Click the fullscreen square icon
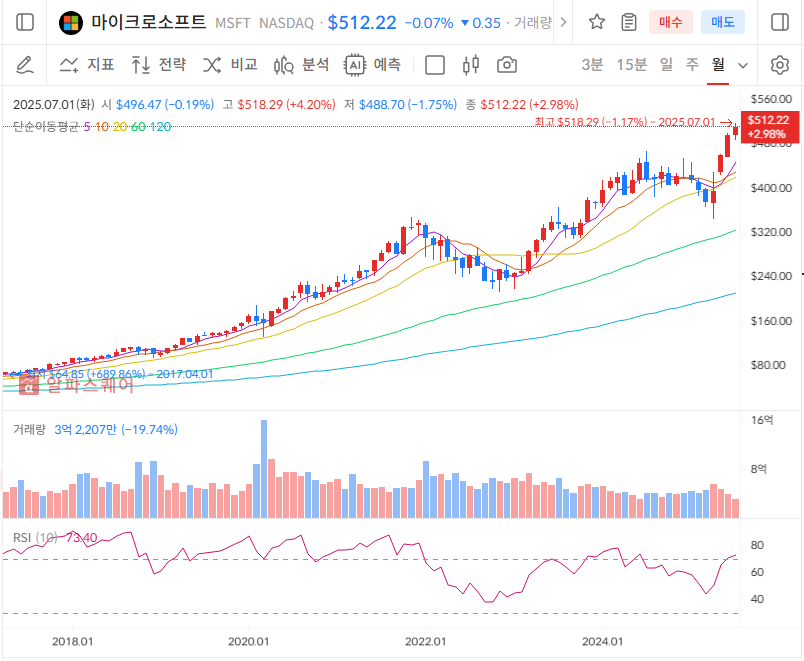This screenshot has width=804, height=661. pos(435,65)
